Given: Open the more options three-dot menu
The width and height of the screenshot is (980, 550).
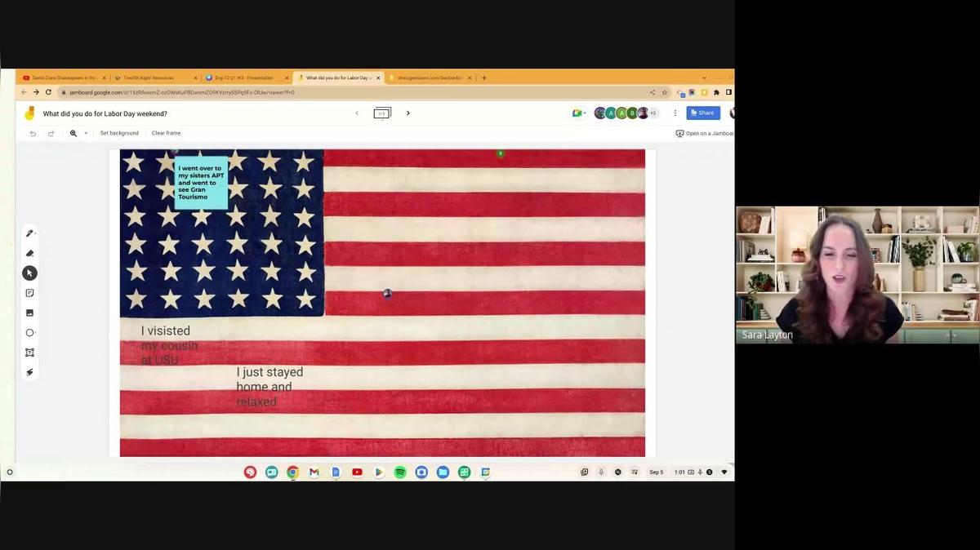Looking at the screenshot, I should pyautogui.click(x=675, y=113).
